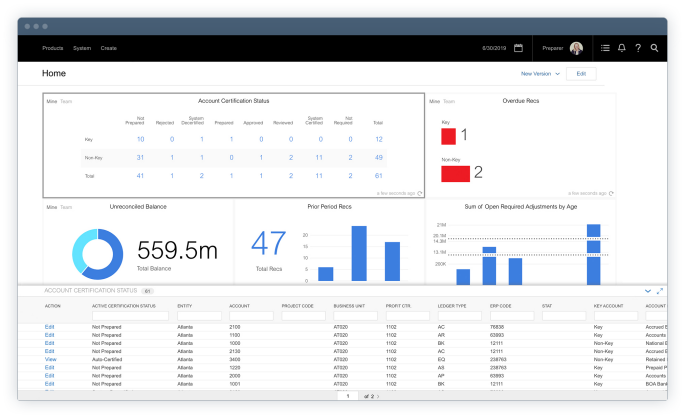The image size is (685, 418).
Task: Open notifications bell
Action: click(621, 48)
